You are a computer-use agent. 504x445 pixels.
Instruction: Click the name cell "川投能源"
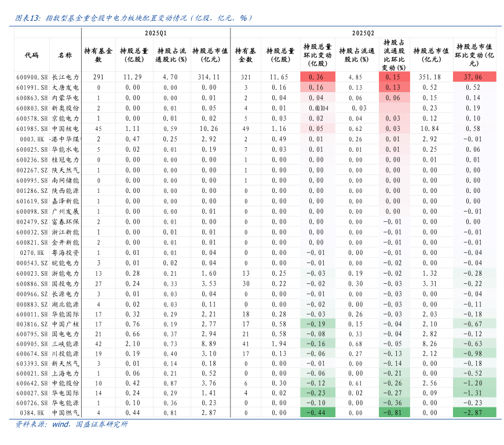click(65, 353)
